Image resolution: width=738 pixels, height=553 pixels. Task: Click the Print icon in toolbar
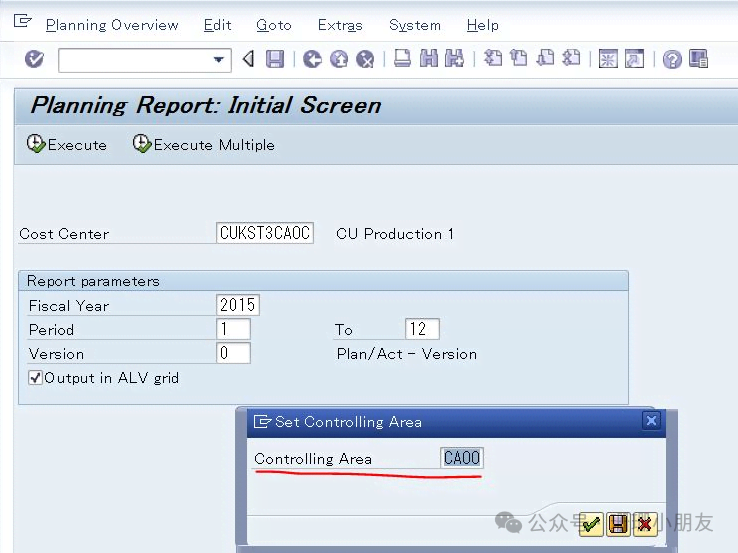[x=402, y=60]
